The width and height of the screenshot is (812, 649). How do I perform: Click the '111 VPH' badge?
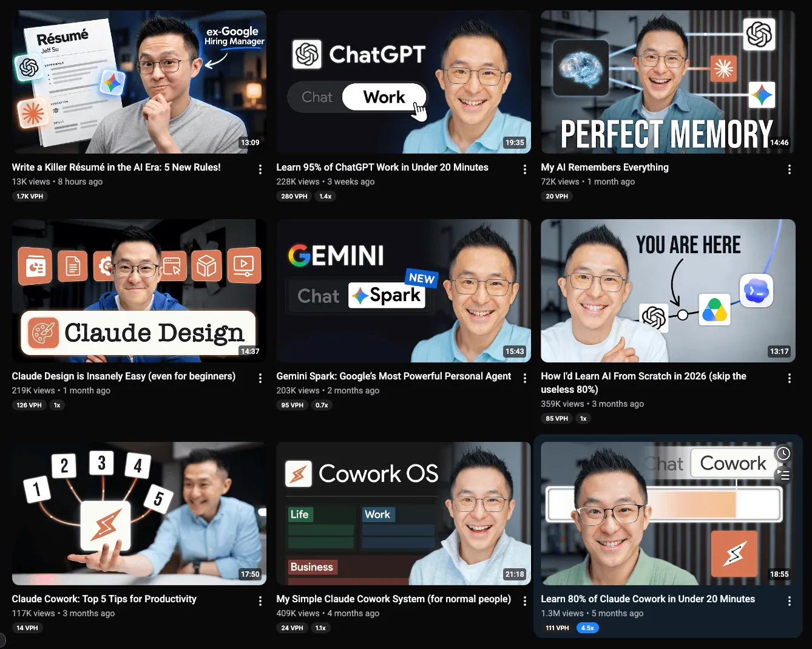click(557, 628)
